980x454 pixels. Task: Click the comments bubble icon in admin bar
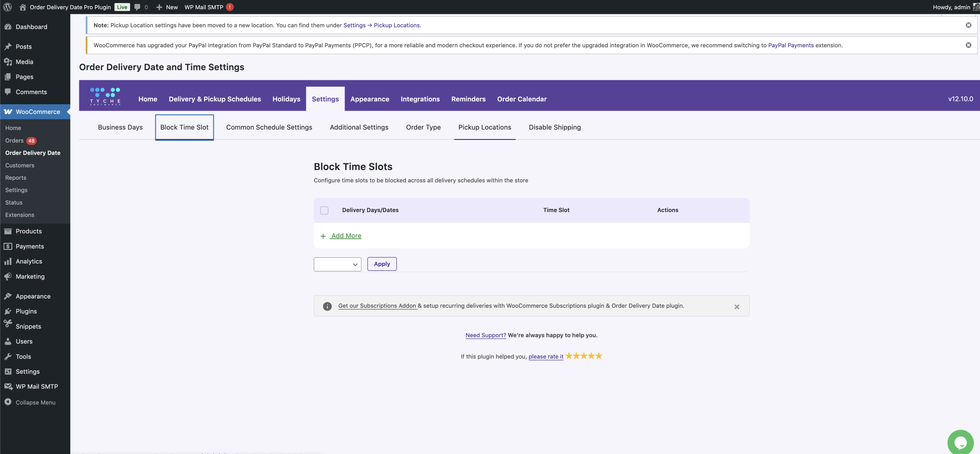pos(137,7)
